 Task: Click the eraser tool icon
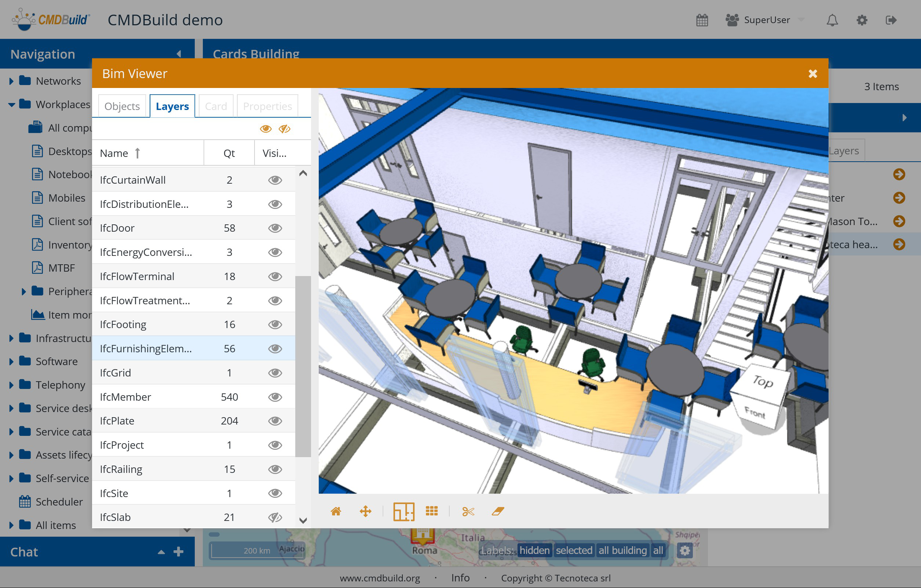(498, 511)
